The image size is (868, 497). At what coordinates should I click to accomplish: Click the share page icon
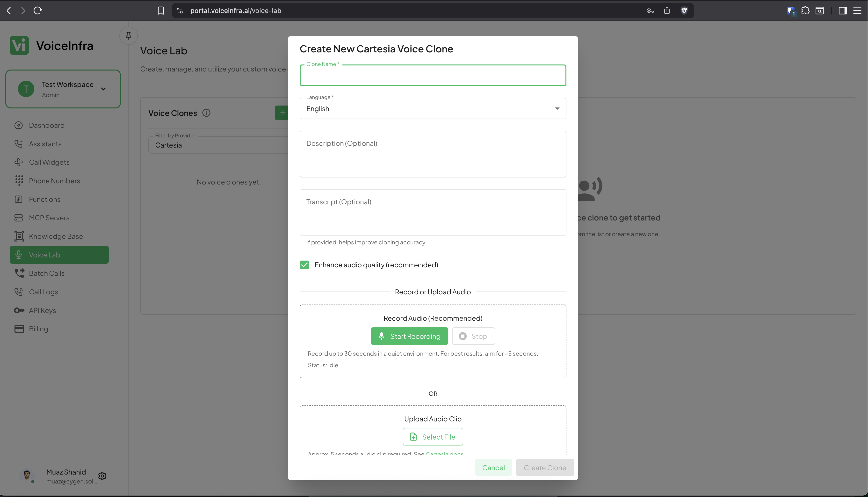[x=667, y=11]
